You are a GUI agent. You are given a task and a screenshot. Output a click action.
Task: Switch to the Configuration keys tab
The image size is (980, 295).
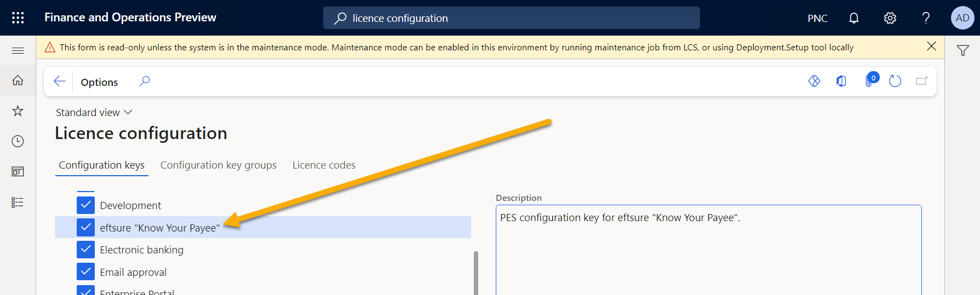(x=102, y=165)
